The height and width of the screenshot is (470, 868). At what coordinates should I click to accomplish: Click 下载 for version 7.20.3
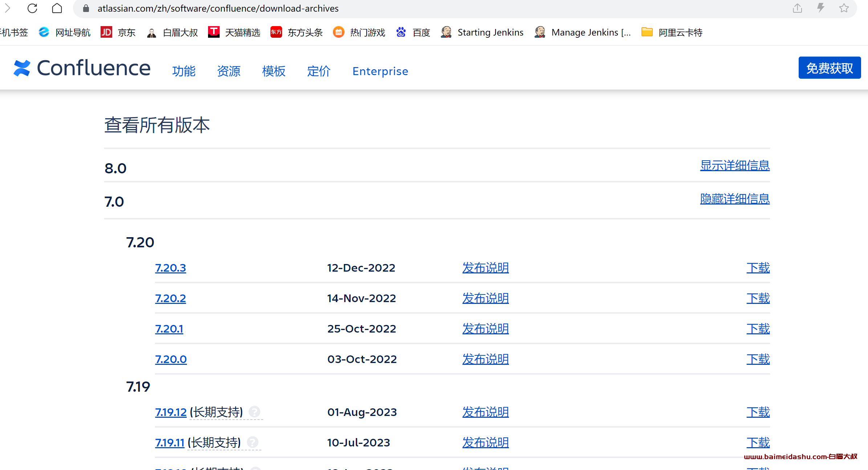758,268
